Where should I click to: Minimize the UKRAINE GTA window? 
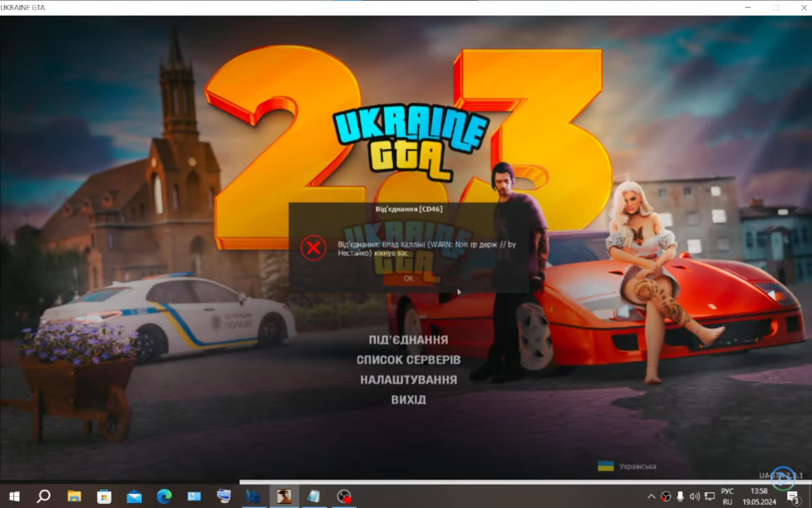748,7
